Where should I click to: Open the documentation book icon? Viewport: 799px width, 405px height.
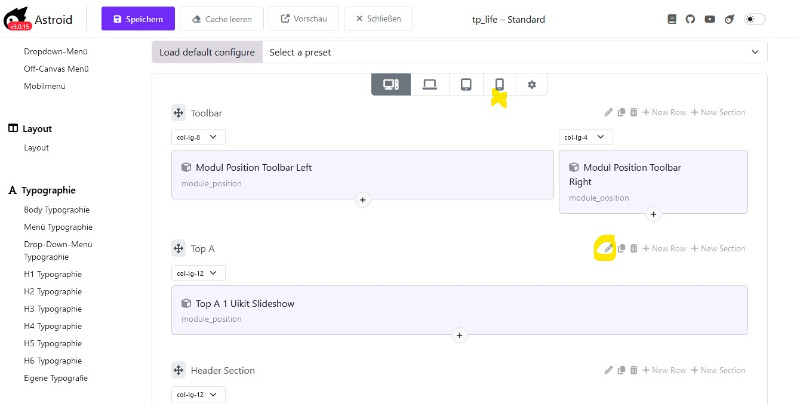[x=672, y=19]
